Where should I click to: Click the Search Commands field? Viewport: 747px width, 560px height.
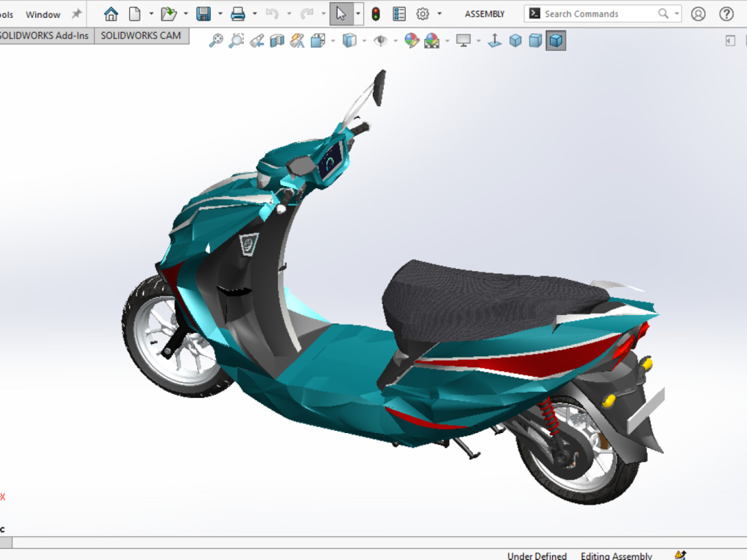[598, 13]
